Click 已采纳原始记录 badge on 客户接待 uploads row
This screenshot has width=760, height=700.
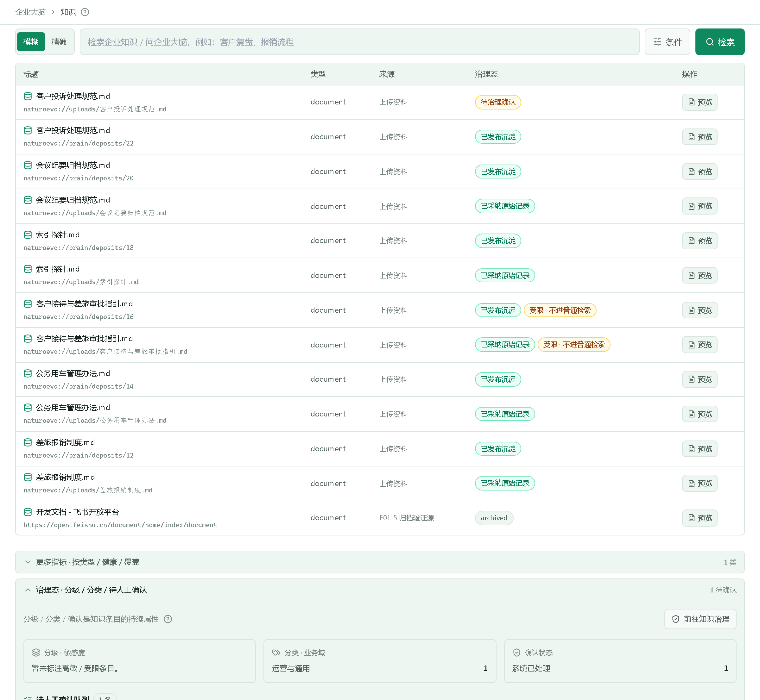click(x=505, y=345)
